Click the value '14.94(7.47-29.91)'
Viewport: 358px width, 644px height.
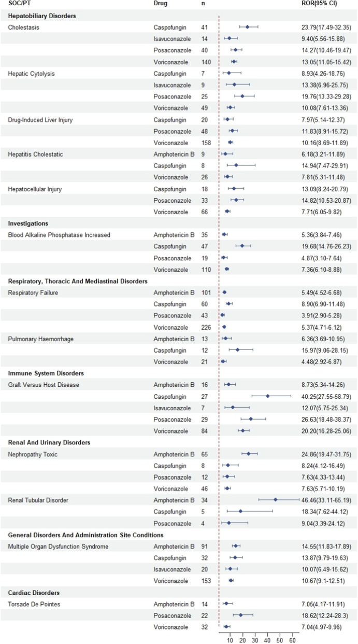click(x=318, y=165)
